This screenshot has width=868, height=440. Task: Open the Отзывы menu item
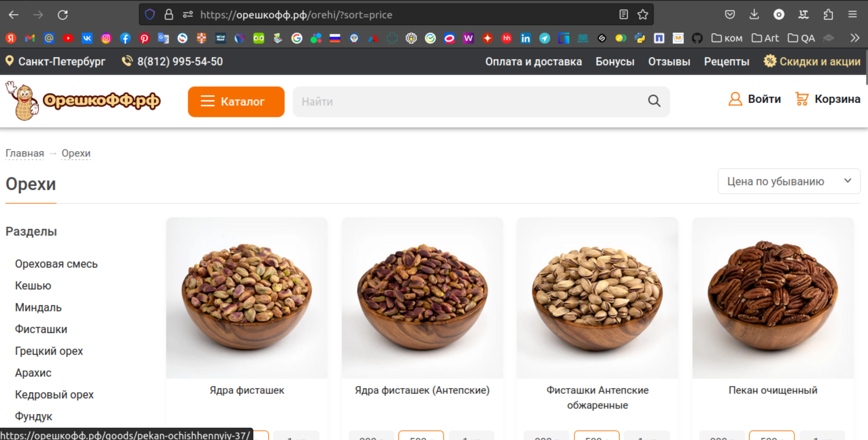tap(669, 61)
